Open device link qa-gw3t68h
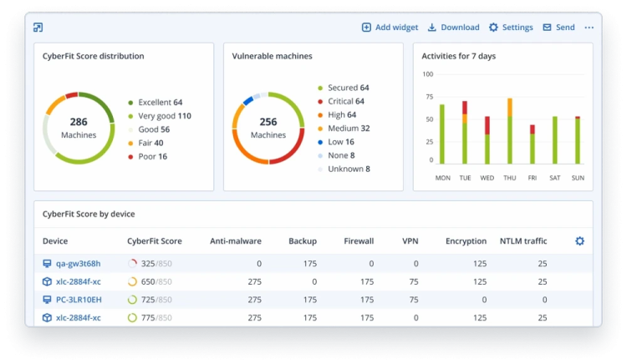Viewport: 627px width, 364px height. pos(78,264)
